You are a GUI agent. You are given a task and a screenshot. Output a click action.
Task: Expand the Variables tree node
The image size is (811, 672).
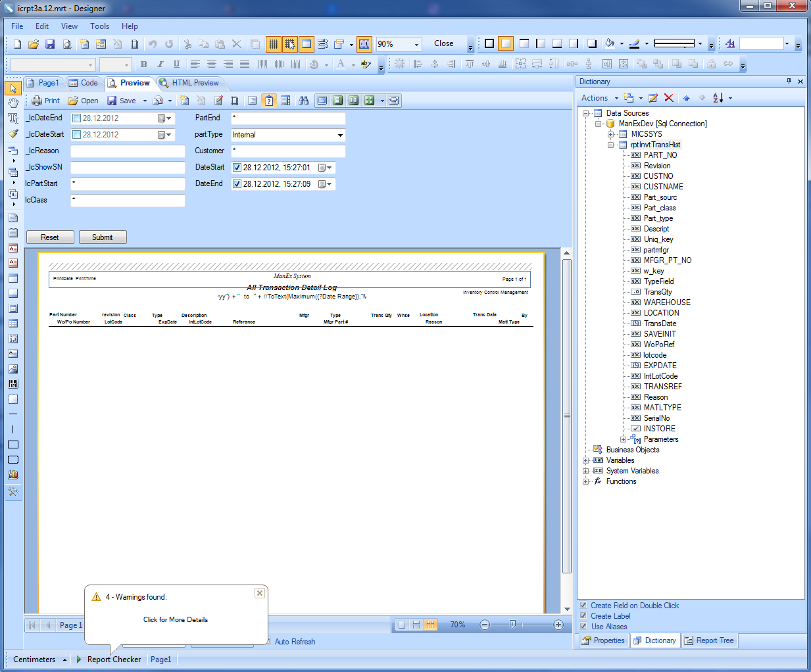pyautogui.click(x=585, y=460)
